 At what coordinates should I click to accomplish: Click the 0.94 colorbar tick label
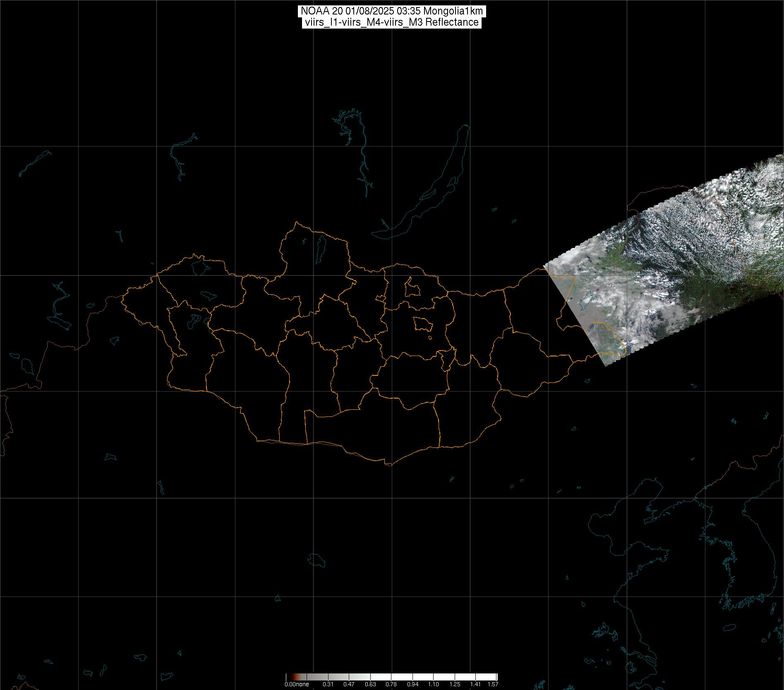(x=412, y=684)
